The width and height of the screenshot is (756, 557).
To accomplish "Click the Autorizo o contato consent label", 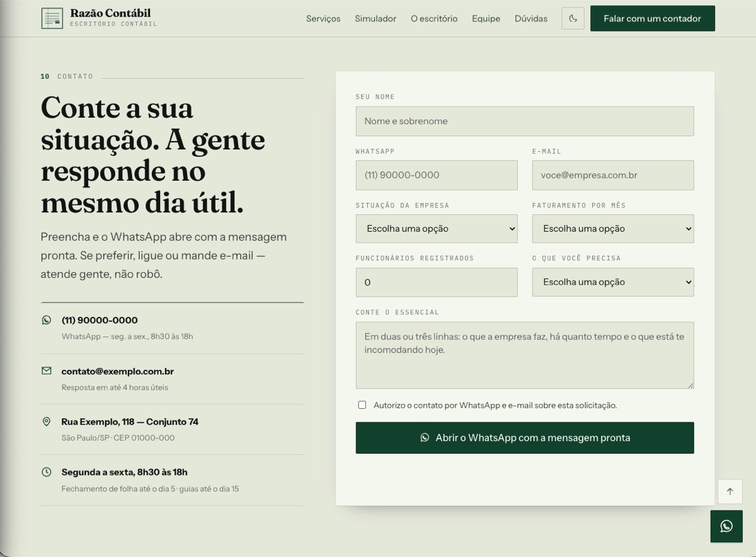I will [495, 405].
